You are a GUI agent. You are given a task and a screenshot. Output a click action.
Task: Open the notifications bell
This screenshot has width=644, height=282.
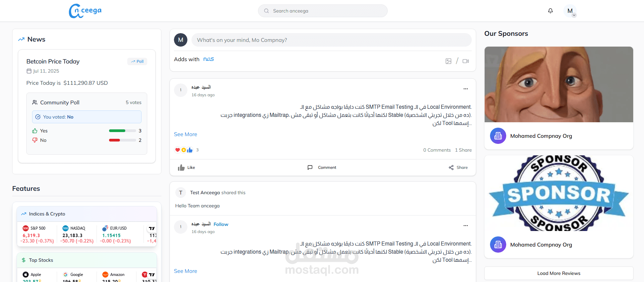coord(550,11)
